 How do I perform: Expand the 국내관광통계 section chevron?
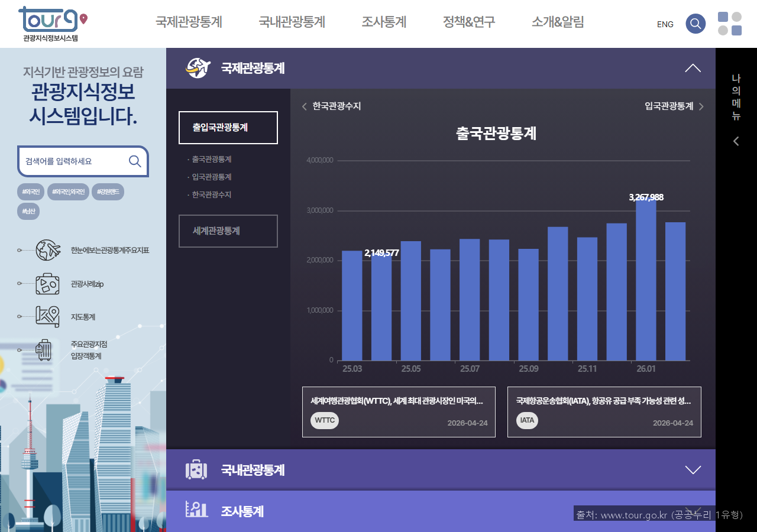693,469
